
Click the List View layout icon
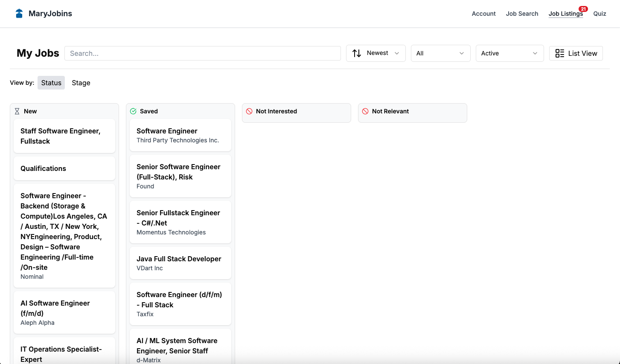(x=560, y=53)
